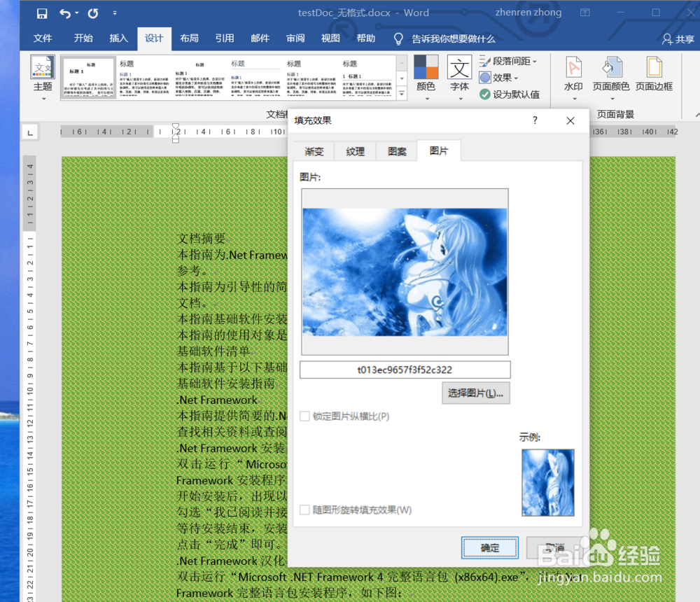Open the 视图 ribbon tab
Viewport: 700px width, 602px height.
pyautogui.click(x=330, y=38)
